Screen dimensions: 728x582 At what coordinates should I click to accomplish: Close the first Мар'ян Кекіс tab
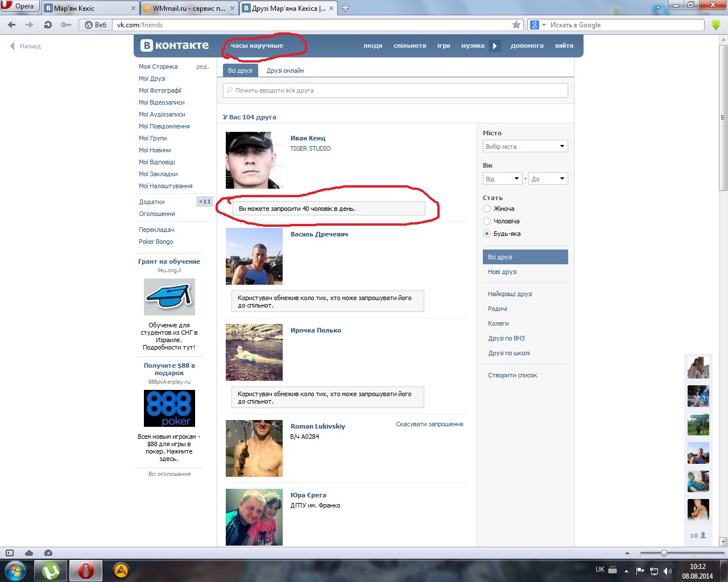pyautogui.click(x=134, y=9)
